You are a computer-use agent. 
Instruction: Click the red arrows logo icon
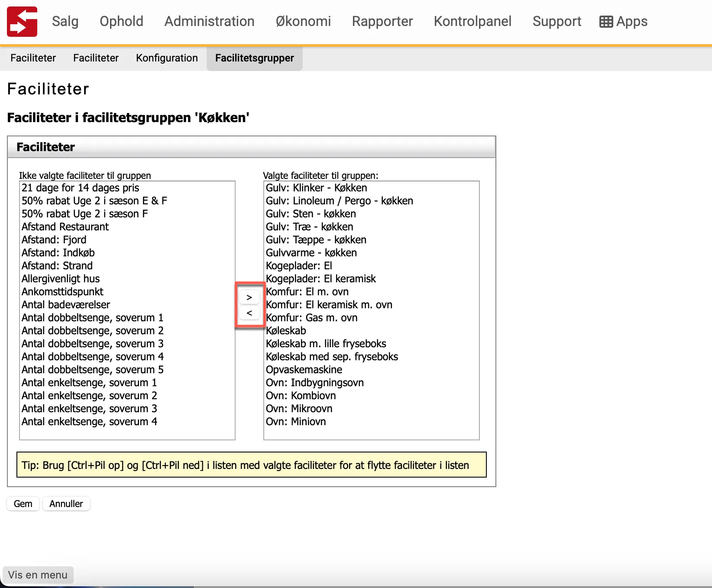tap(22, 22)
